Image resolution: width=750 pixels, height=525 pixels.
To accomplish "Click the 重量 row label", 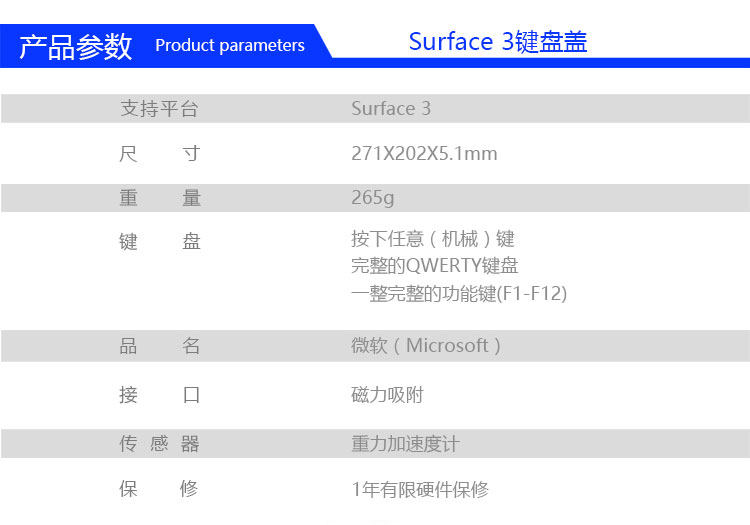I will coord(160,198).
